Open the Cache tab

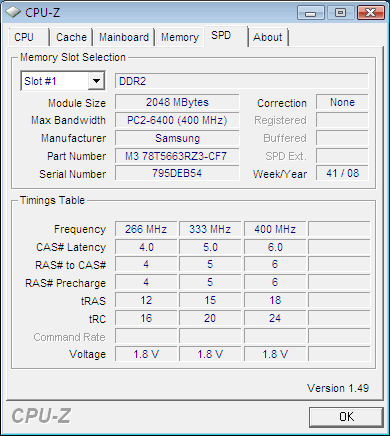tap(71, 37)
